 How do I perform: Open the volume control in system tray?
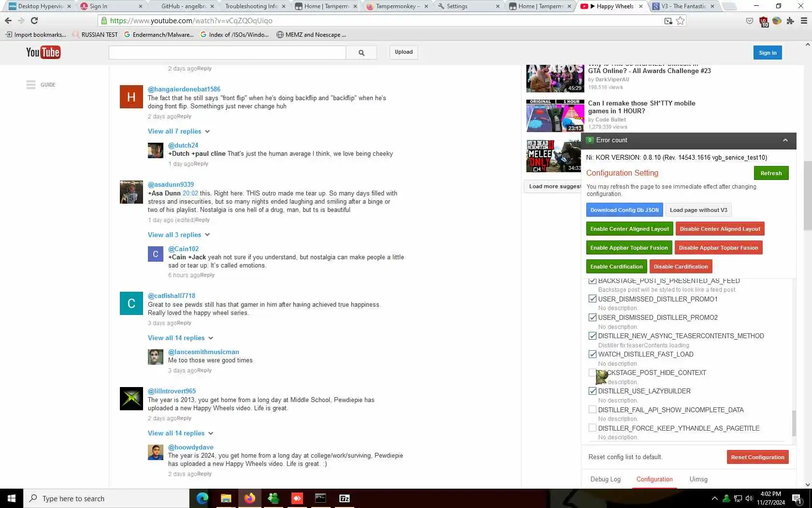point(749,498)
